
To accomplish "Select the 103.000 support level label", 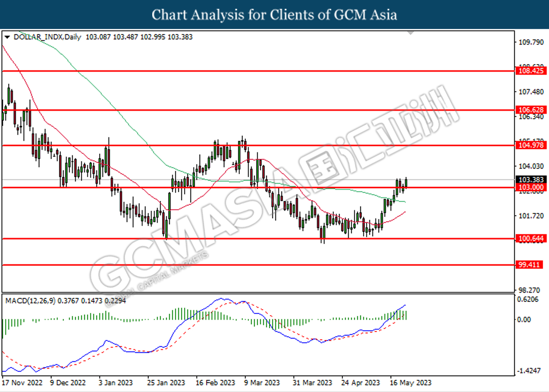I will point(531,187).
